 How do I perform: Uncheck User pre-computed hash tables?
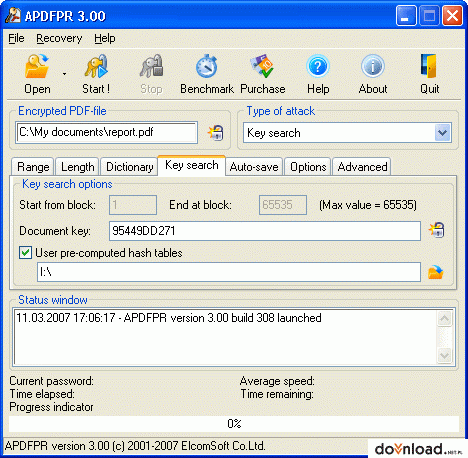[x=25, y=253]
